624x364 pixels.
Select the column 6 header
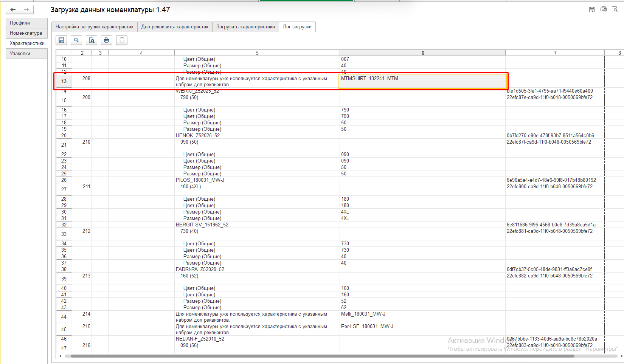click(422, 53)
